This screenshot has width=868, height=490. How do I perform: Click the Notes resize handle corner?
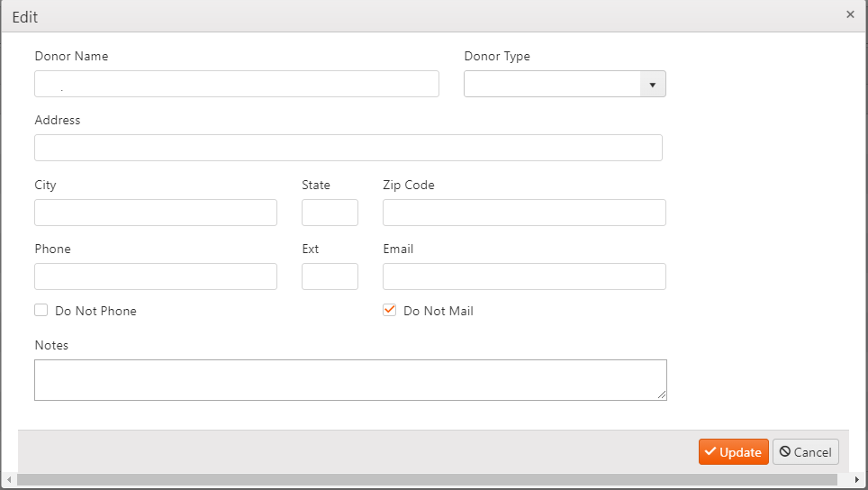662,395
